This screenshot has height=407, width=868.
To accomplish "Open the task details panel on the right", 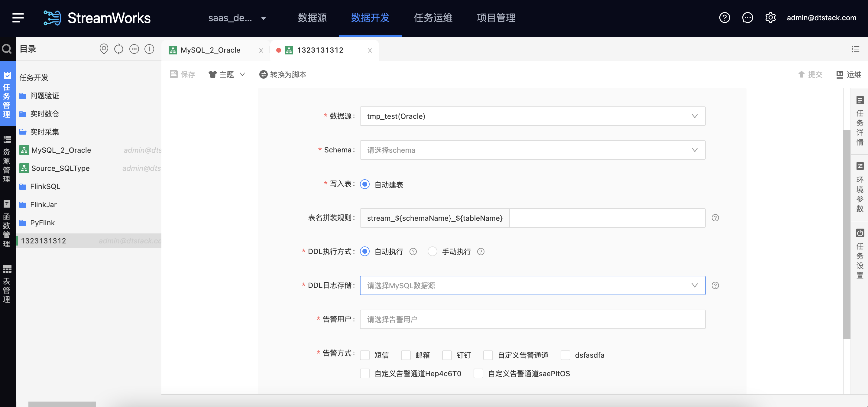I will tap(860, 121).
